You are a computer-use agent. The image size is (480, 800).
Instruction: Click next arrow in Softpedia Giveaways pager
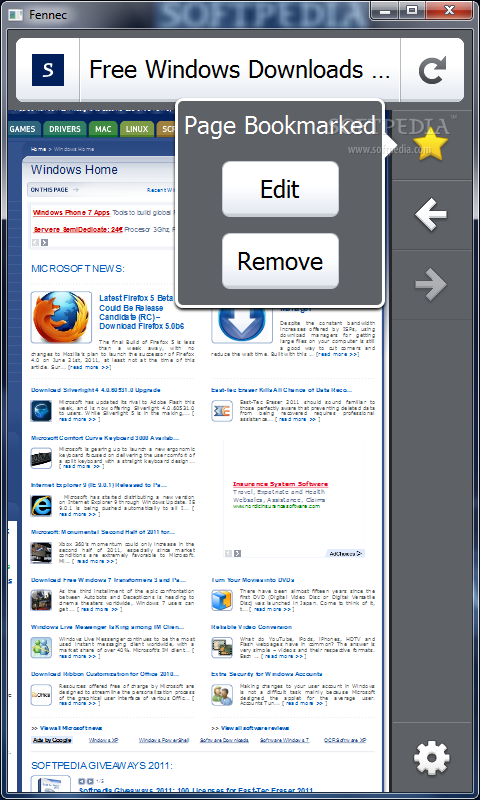90,781
